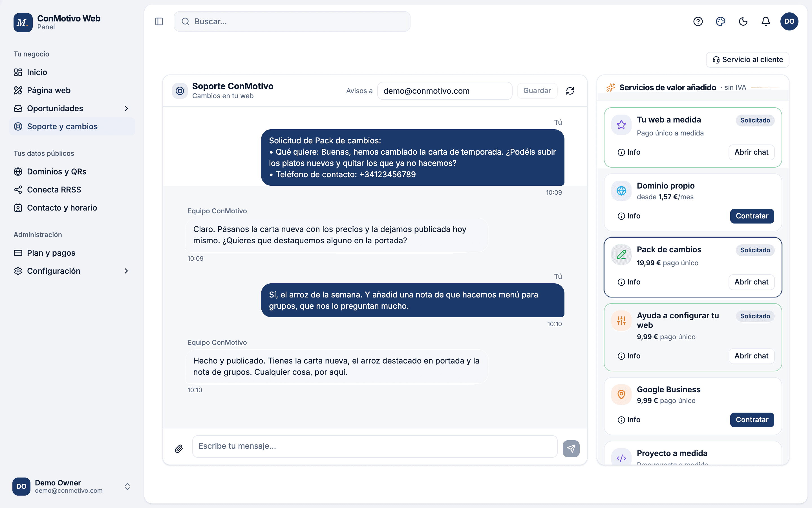Open chat for Pack de cambios
This screenshot has width=812, height=508.
(x=751, y=282)
